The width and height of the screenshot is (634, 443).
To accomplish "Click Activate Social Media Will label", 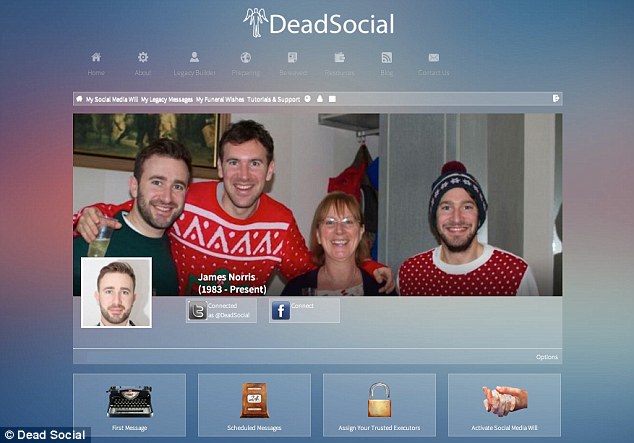I will coord(505,428).
